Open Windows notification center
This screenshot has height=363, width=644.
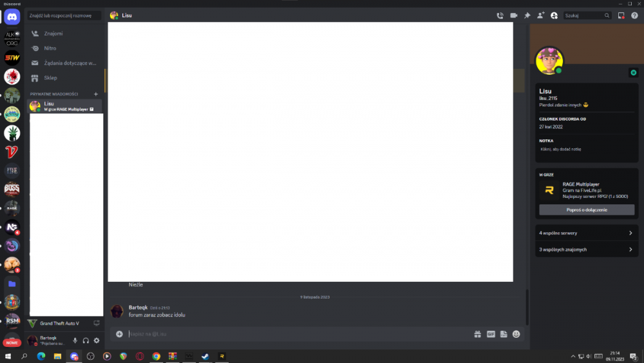pos(634,357)
